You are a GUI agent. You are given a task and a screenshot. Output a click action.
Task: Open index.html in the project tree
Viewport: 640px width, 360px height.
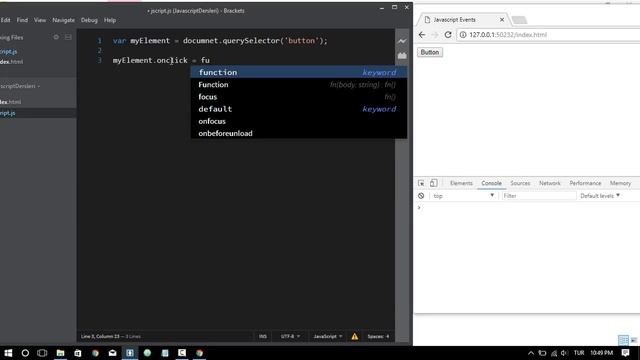pos(11,102)
